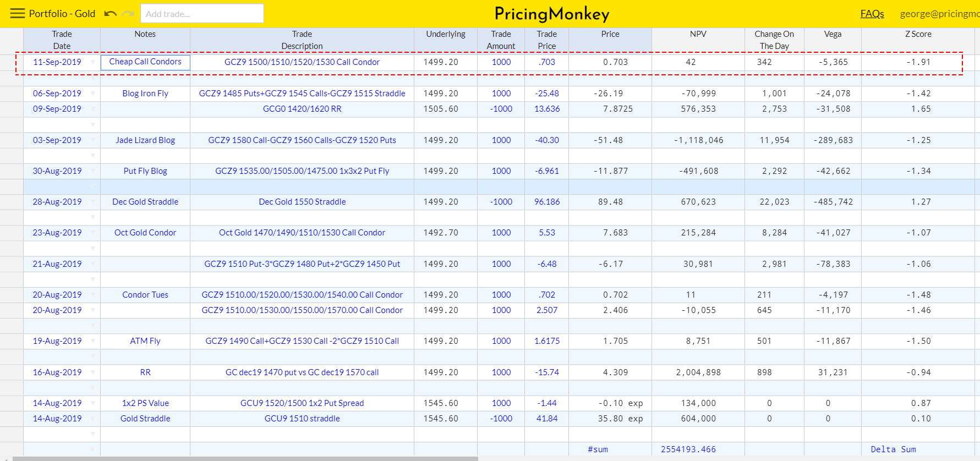Select GCZ9 1500/1510/1520/1530 Call Condor description
980x461 pixels.
[x=302, y=62]
